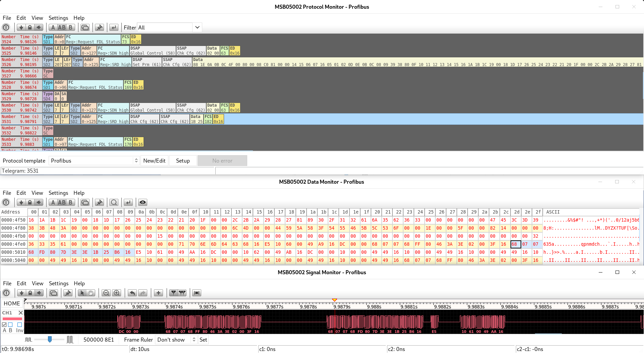Viewport: 644px width, 353px height.
Task: Toggle the eye visibility button in Data Monitor
Action: point(143,202)
